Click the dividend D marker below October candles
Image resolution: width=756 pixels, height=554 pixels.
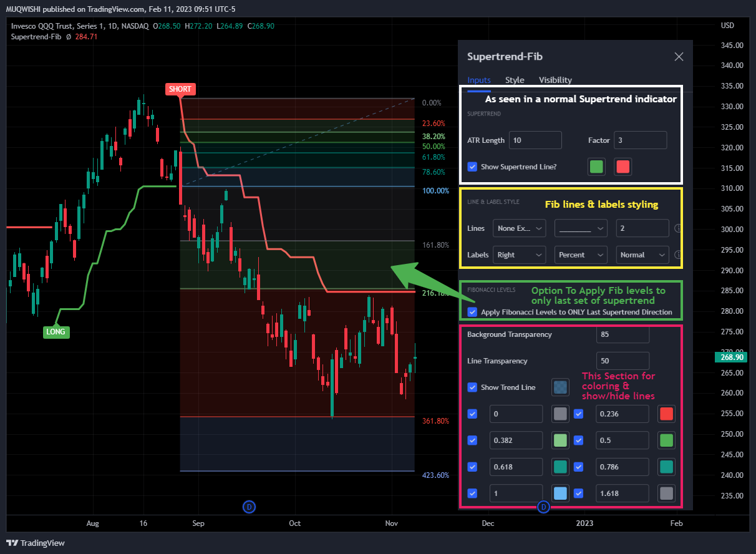[x=248, y=507]
